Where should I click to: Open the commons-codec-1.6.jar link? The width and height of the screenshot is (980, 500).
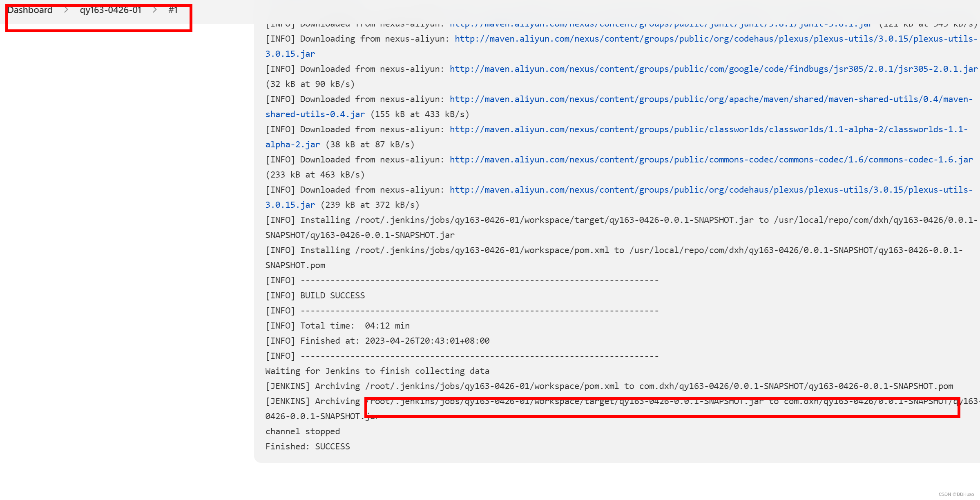711,160
